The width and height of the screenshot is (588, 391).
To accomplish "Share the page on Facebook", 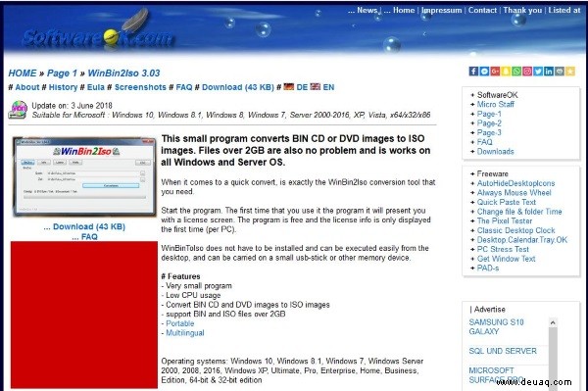I will tap(473, 72).
